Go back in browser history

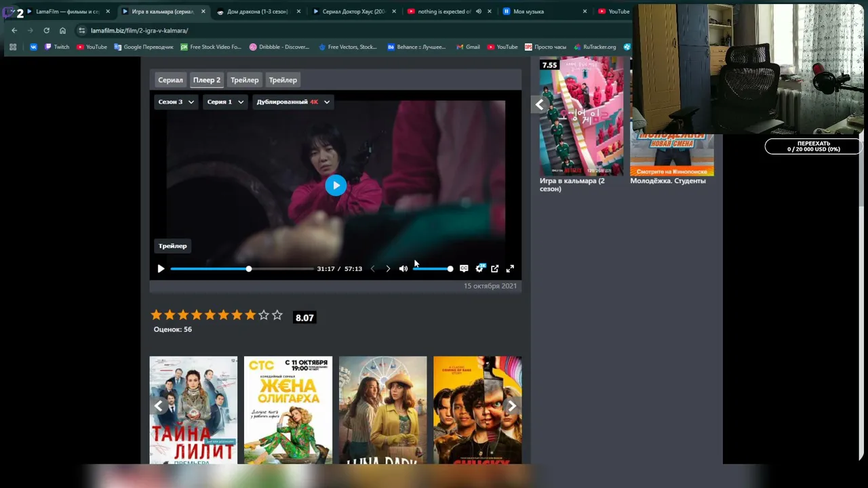(x=14, y=30)
